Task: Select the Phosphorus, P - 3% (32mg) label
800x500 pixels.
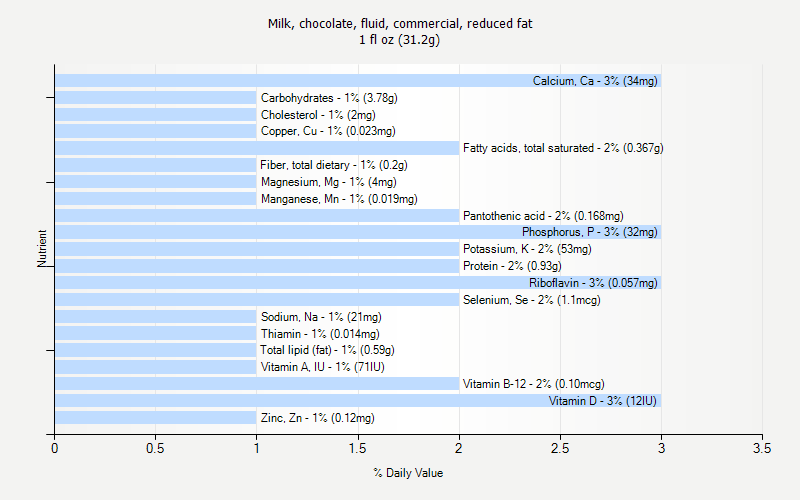Action: 589,232
